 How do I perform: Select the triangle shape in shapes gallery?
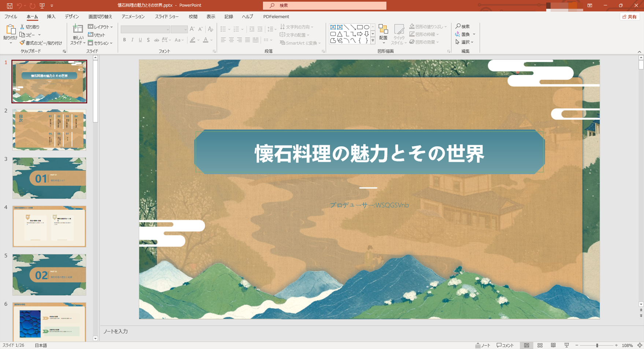click(x=340, y=34)
